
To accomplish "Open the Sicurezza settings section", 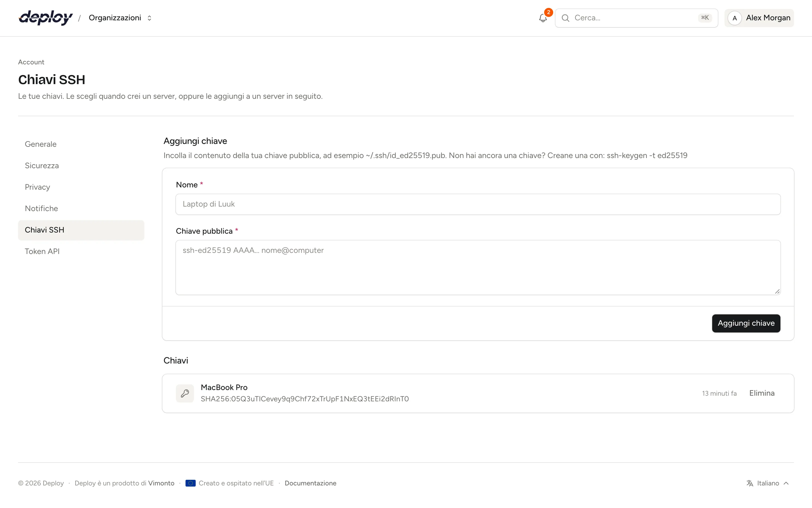I will (81, 166).
